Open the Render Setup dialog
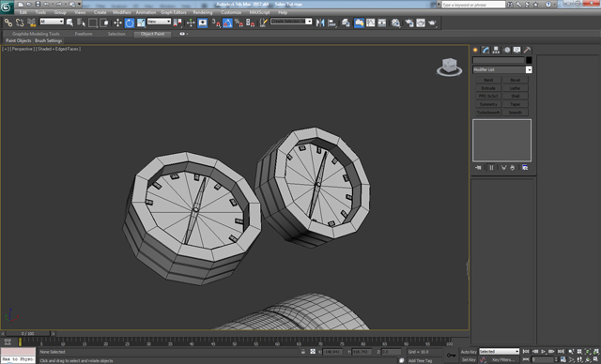The width and height of the screenshot is (601, 364). [x=409, y=23]
